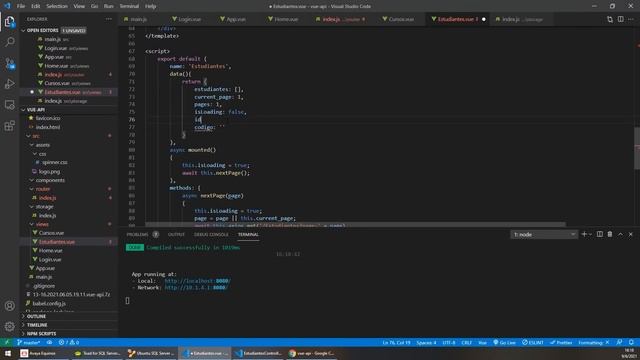Screen dimensions: 640x360
Task: Click UTF-8 encoding indicator
Action: [449, 342]
